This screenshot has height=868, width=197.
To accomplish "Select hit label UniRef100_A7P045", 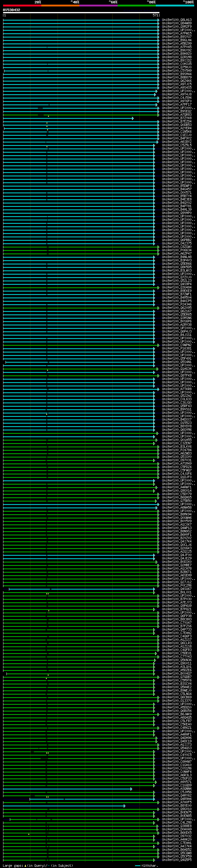I will (x=177, y=47).
